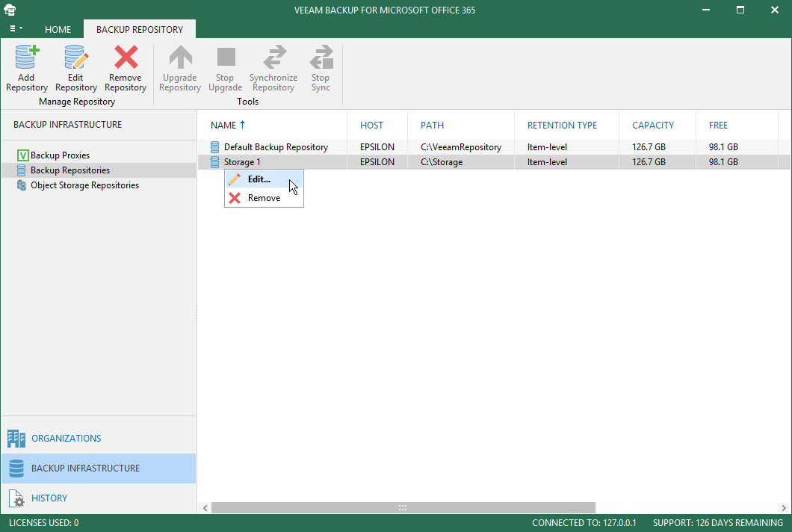Screen dimensions: 792x532
Task: Click the right horizontal scroll arrow
Action: [784, 508]
